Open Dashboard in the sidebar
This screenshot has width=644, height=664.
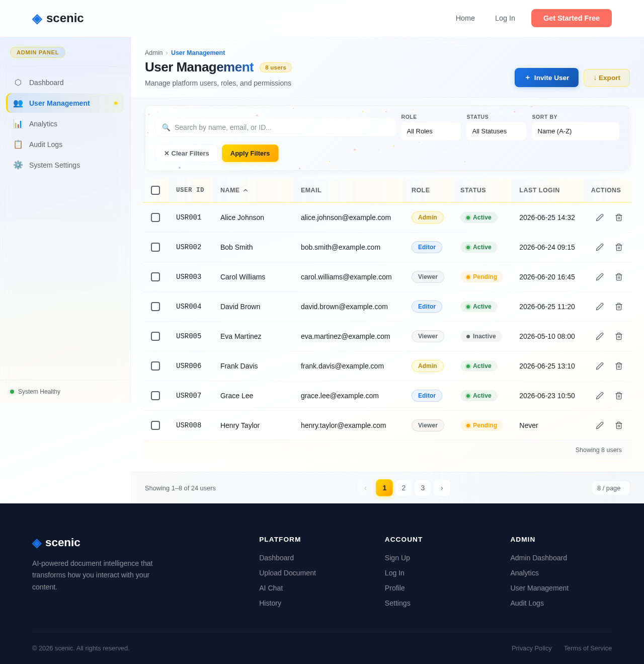(x=65, y=83)
